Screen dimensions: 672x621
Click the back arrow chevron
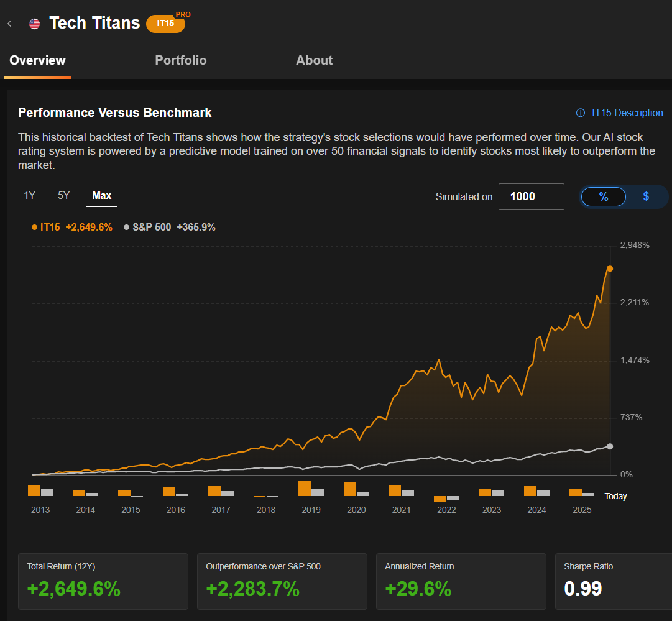point(9,24)
